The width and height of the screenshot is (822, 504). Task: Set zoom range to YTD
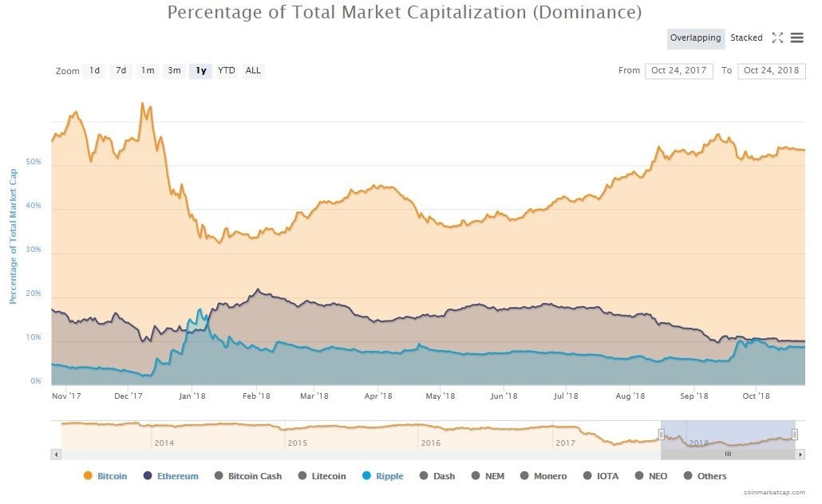click(227, 70)
